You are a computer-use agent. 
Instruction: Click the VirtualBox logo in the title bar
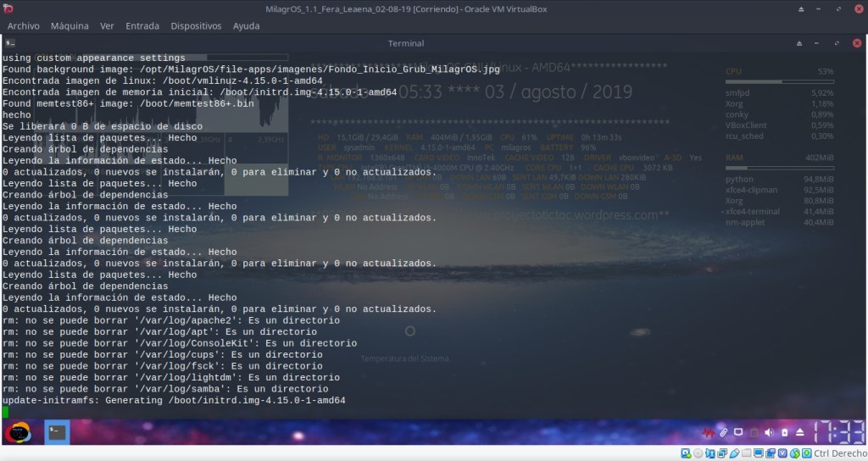(x=8, y=8)
